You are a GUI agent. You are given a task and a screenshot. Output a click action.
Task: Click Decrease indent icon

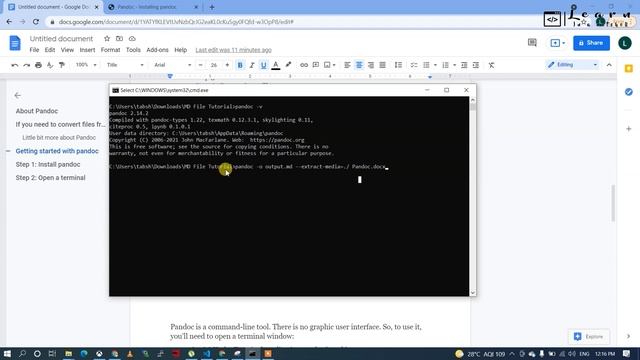coord(464,65)
